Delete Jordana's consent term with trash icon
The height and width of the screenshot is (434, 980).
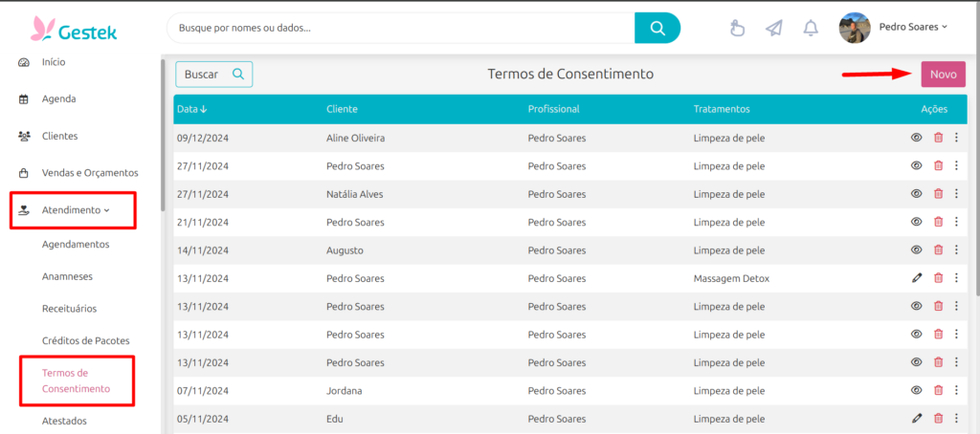click(938, 390)
